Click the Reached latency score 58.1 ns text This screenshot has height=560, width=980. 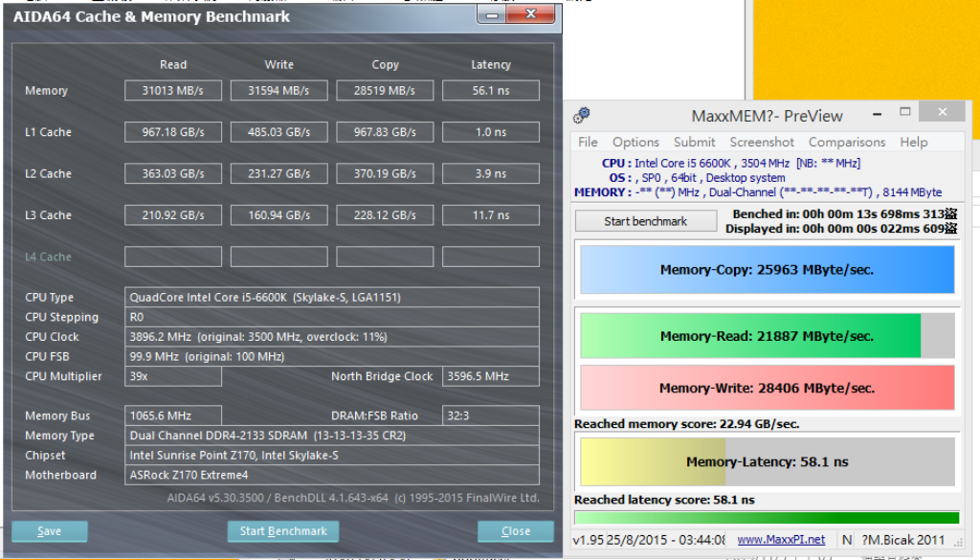point(664,500)
